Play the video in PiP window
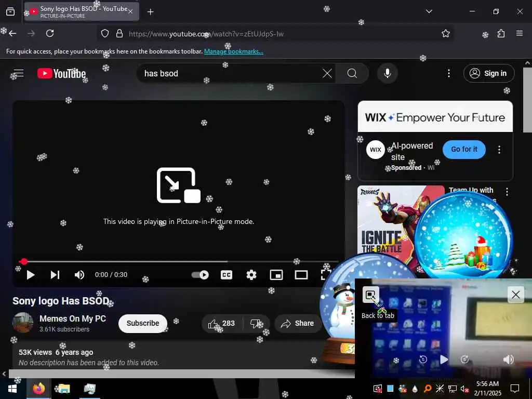 (444, 360)
